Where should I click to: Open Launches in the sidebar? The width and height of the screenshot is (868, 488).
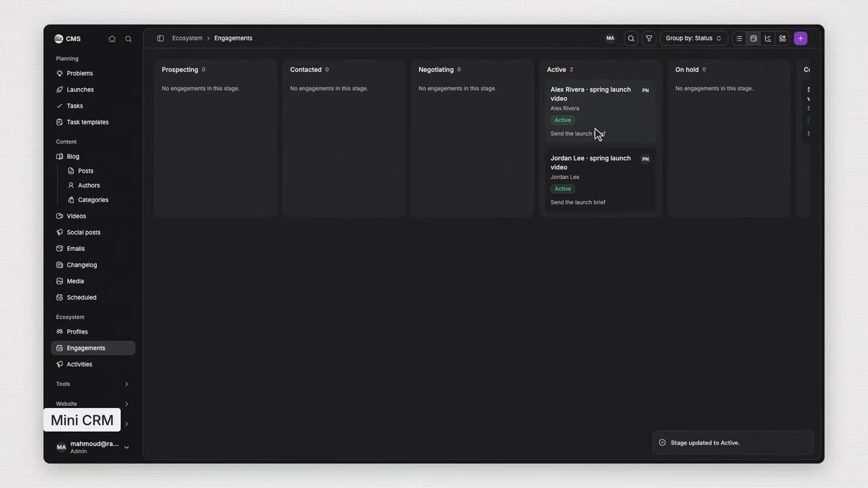[93, 89]
